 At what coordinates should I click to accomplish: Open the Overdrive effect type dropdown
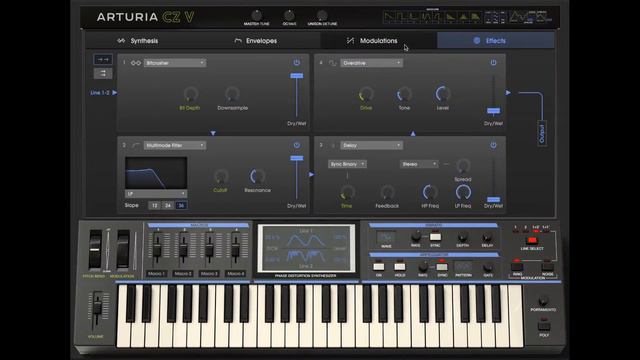click(x=371, y=63)
